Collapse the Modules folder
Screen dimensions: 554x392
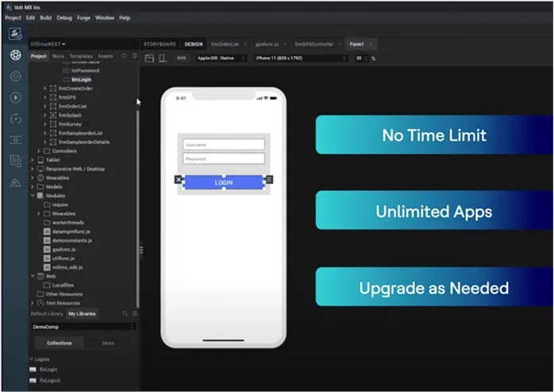[x=33, y=195]
